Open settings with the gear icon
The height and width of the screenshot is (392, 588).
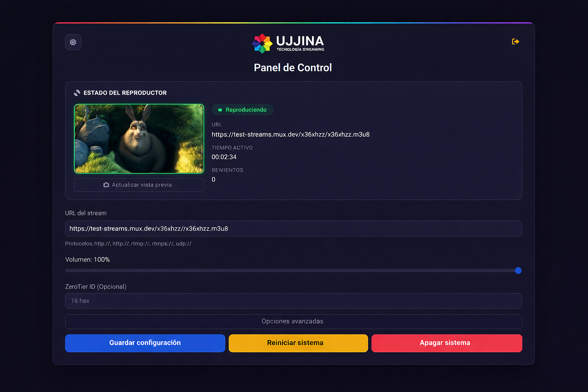[x=73, y=42]
